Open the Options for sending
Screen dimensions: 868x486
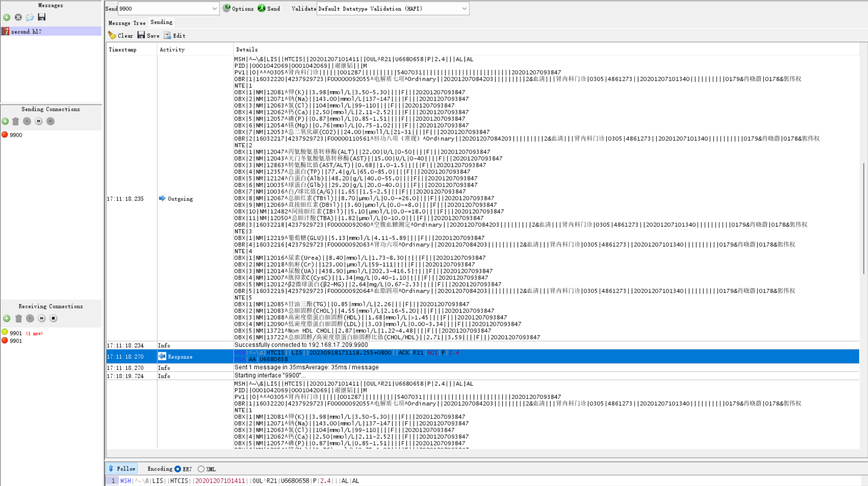point(238,8)
